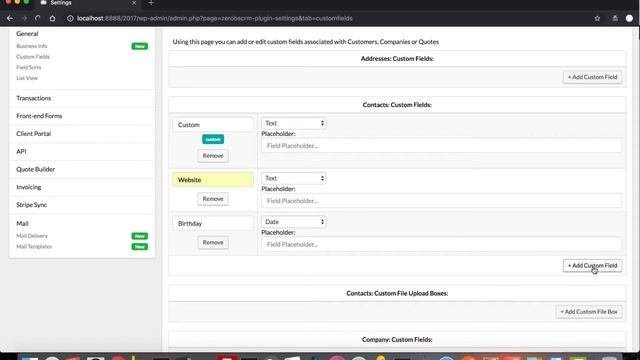This screenshot has width=640, height=360.
Task: Click the Company: Custom Fields heading
Action: [397, 340]
